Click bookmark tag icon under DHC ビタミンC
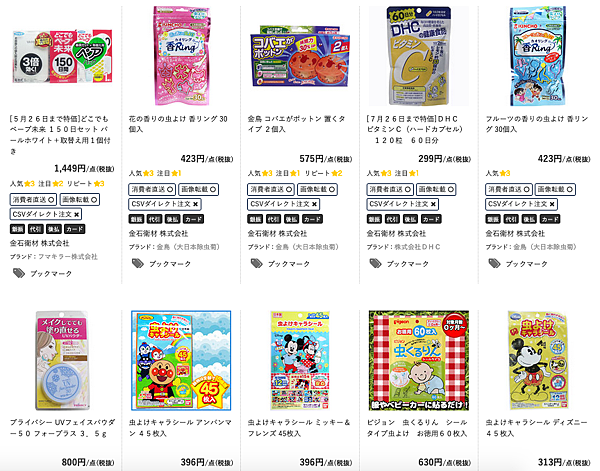600x471 pixels. (375, 263)
